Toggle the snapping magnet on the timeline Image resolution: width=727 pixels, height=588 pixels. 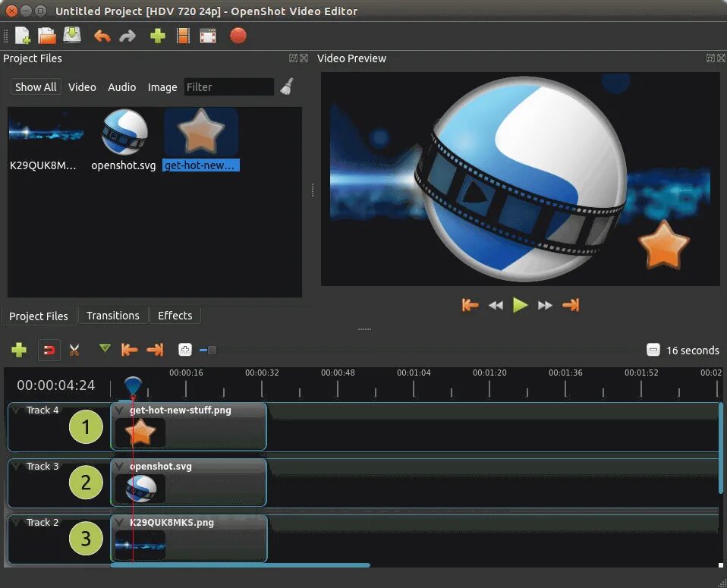pyautogui.click(x=49, y=350)
